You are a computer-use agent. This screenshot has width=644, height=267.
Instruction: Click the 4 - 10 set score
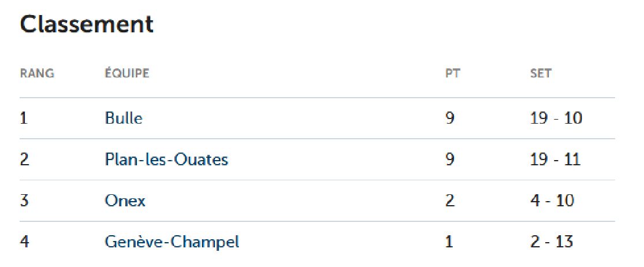(552, 201)
